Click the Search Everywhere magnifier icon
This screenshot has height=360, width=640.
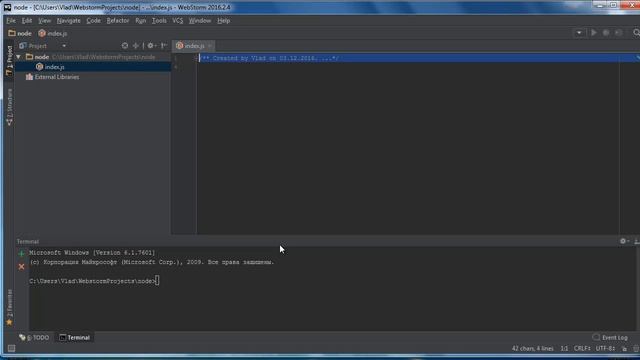636,33
